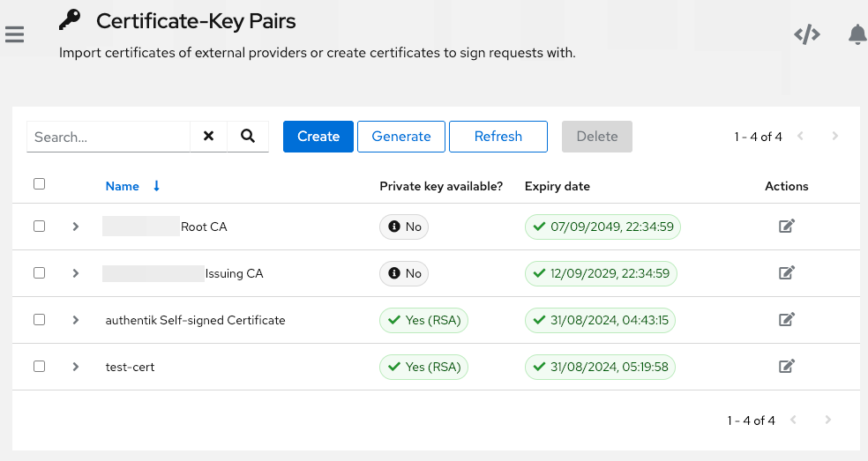Edit authentik Self-signed Certificate entry

pos(787,320)
